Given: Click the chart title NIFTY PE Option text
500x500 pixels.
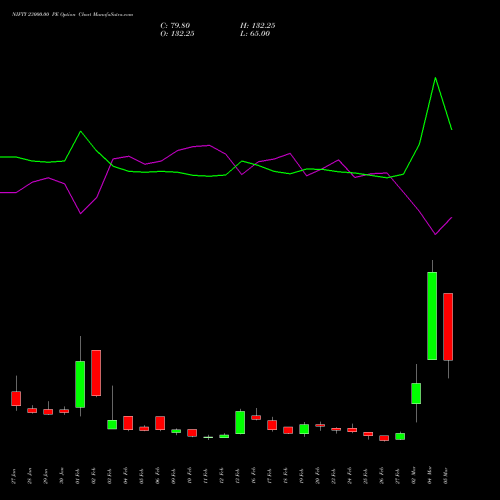Looking at the screenshot, I should pyautogui.click(x=72, y=14).
